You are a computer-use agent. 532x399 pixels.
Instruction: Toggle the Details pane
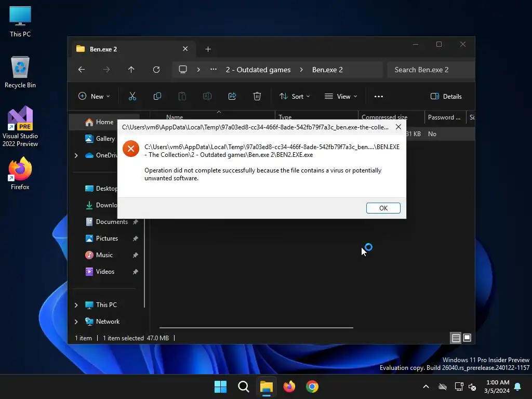(446, 96)
